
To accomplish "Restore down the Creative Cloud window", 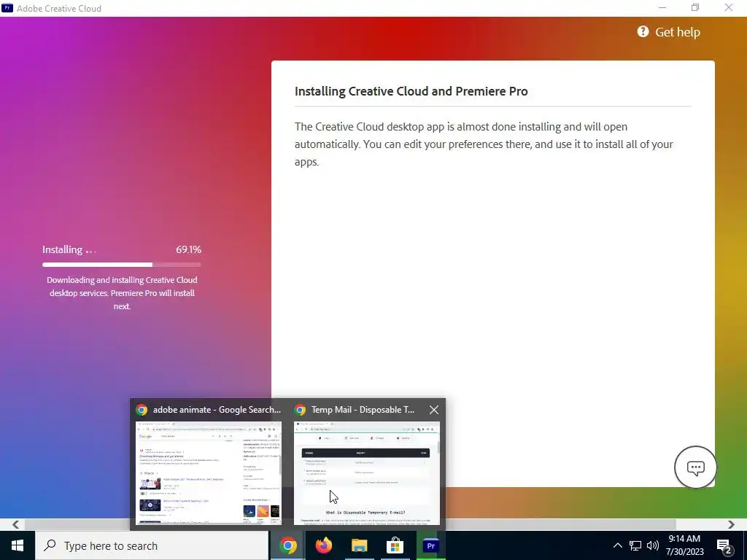I will (x=695, y=7).
